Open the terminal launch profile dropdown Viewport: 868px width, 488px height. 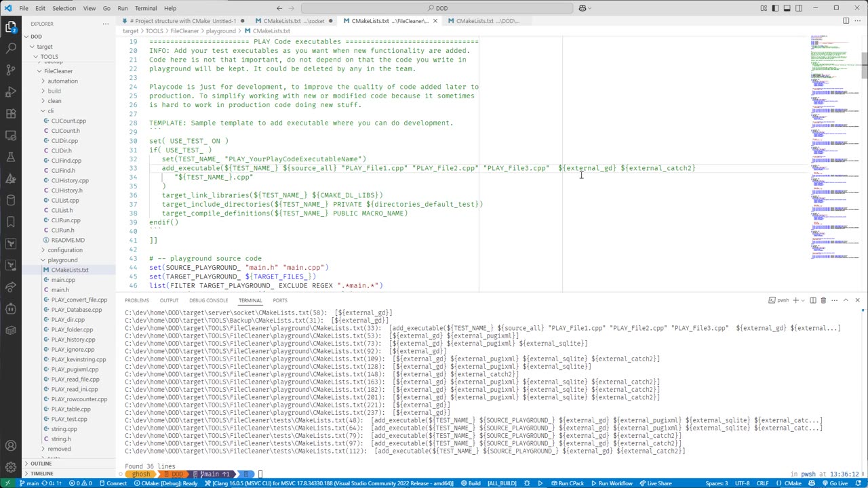tap(804, 300)
